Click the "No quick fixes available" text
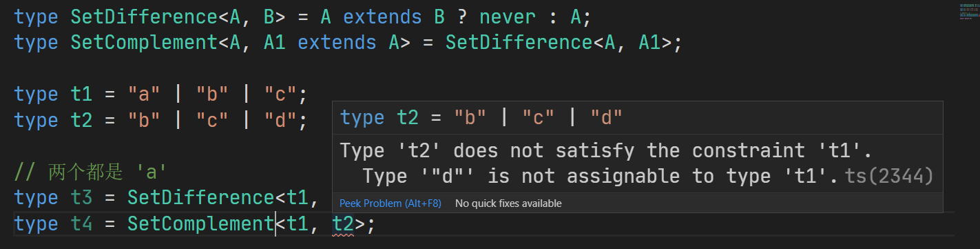This screenshot has width=980, height=249. coord(508,203)
